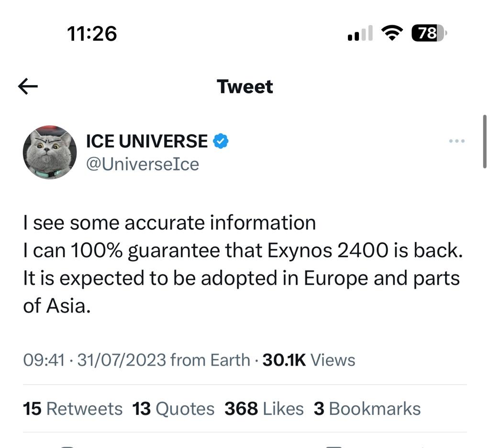This screenshot has height=448, width=490.
Task: Click the 09:41 31/07/2023 timestamp
Action: 95,360
